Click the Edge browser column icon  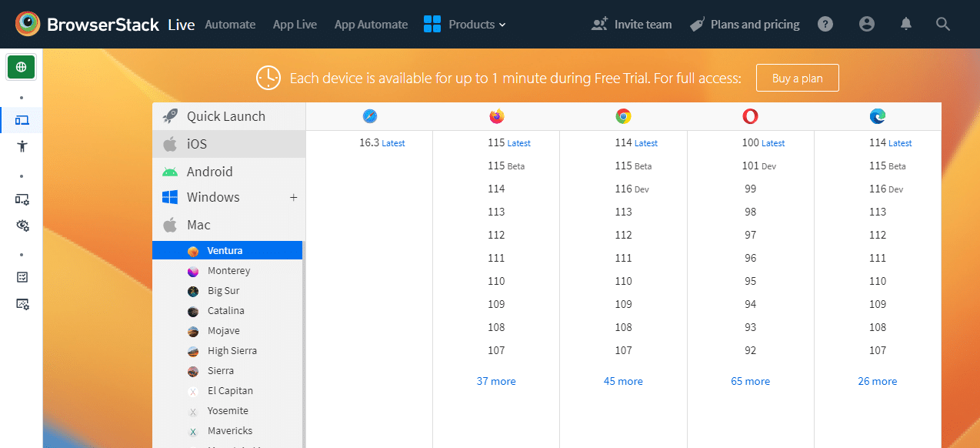878,116
